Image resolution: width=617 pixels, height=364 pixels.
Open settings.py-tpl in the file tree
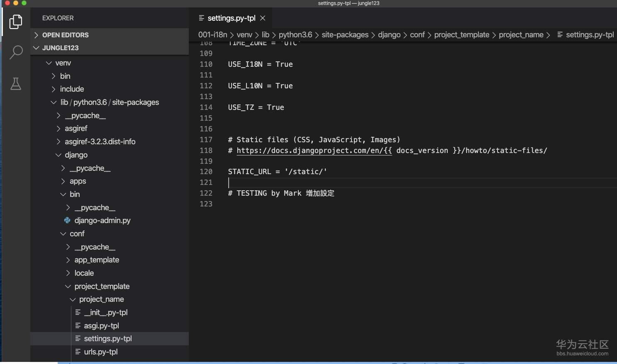click(x=107, y=339)
